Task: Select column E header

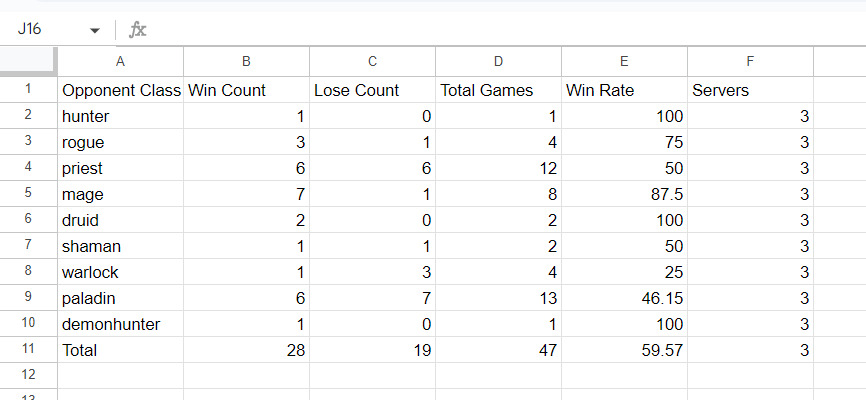Action: (624, 61)
